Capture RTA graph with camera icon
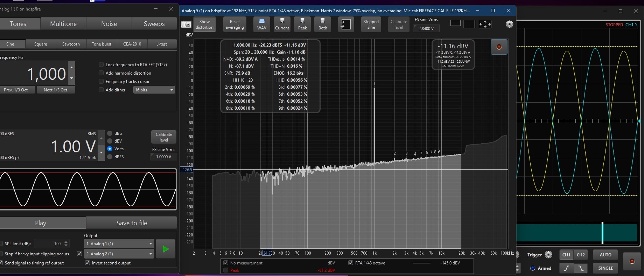The width and height of the screenshot is (644, 276). tap(186, 25)
